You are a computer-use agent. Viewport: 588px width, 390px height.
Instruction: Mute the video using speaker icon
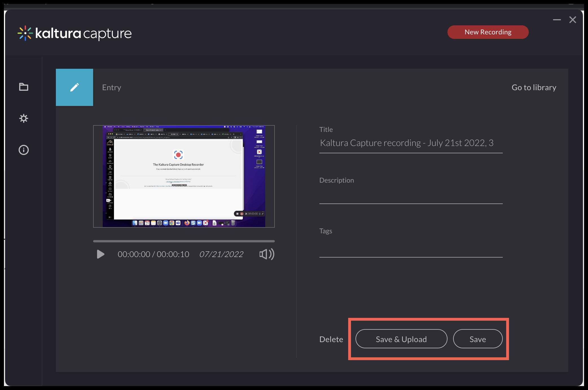click(x=267, y=254)
